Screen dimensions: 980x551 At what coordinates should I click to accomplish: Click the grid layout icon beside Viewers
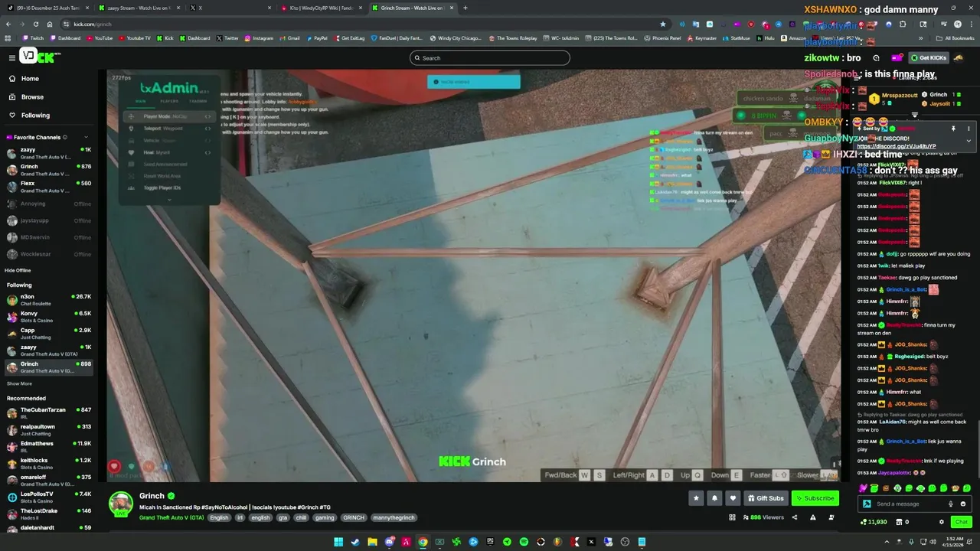732,517
